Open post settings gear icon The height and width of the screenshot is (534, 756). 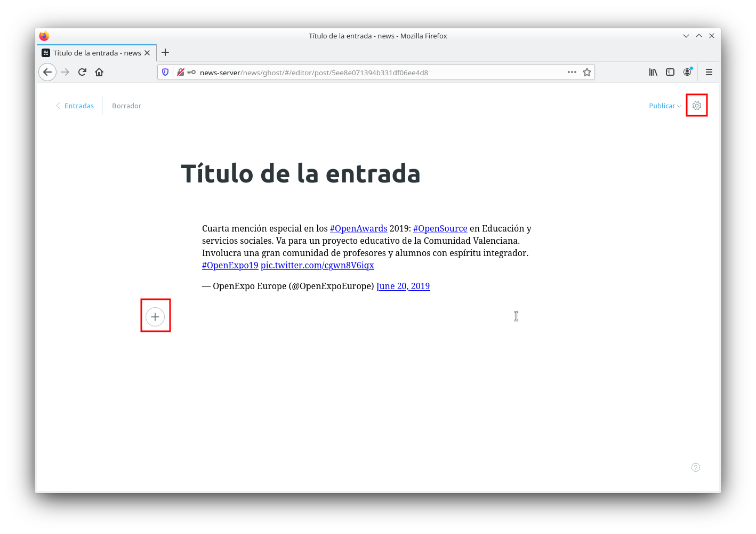point(696,106)
